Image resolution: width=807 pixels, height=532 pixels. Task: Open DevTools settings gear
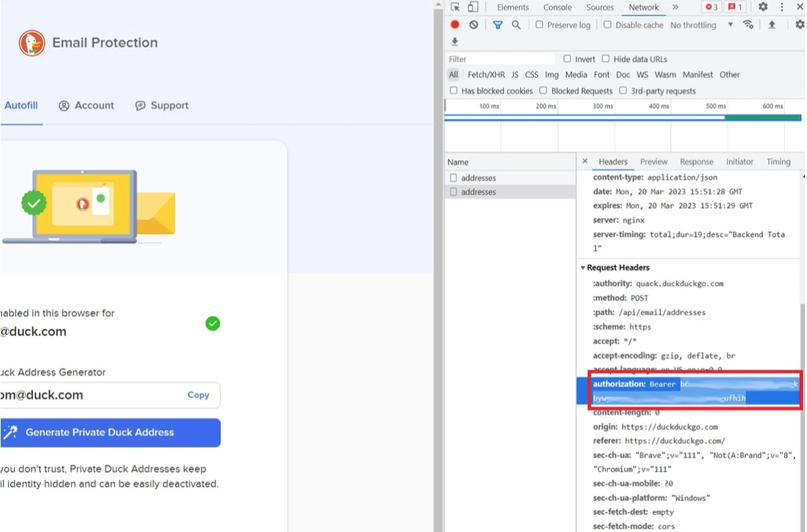763,7
